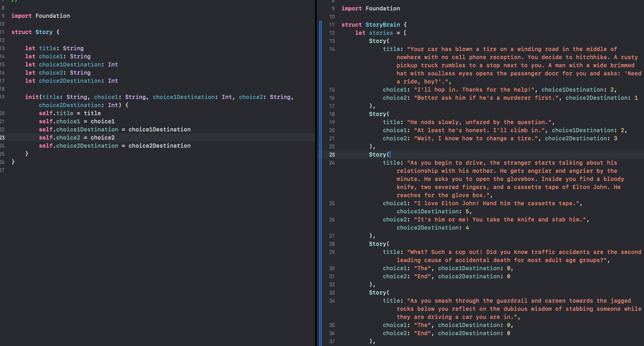Click the 'What? Such a cop out!' title string
The width and height of the screenshot is (644, 346).
click(519, 256)
